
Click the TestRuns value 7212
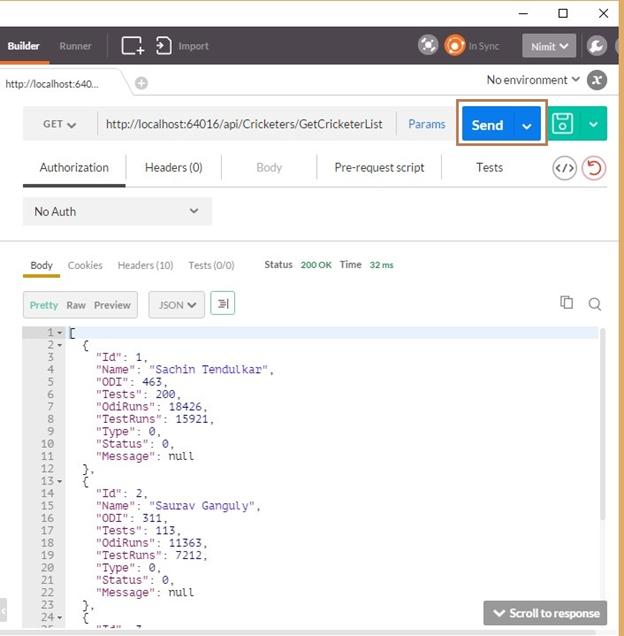(188, 555)
